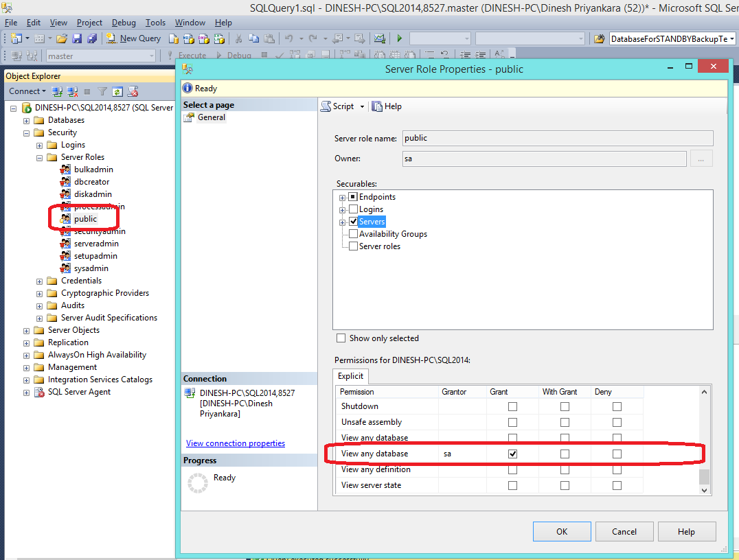
Task: Disconnect the selected server connection
Action: 72,91
